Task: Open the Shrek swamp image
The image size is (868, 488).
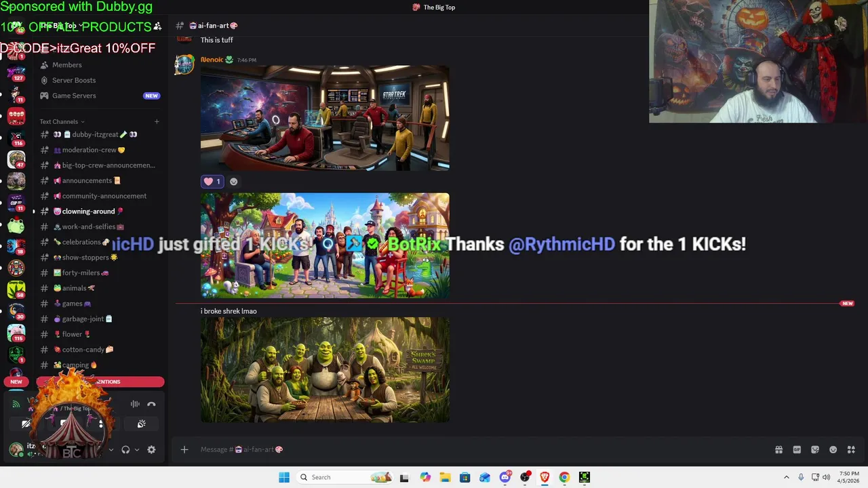Action: click(325, 370)
